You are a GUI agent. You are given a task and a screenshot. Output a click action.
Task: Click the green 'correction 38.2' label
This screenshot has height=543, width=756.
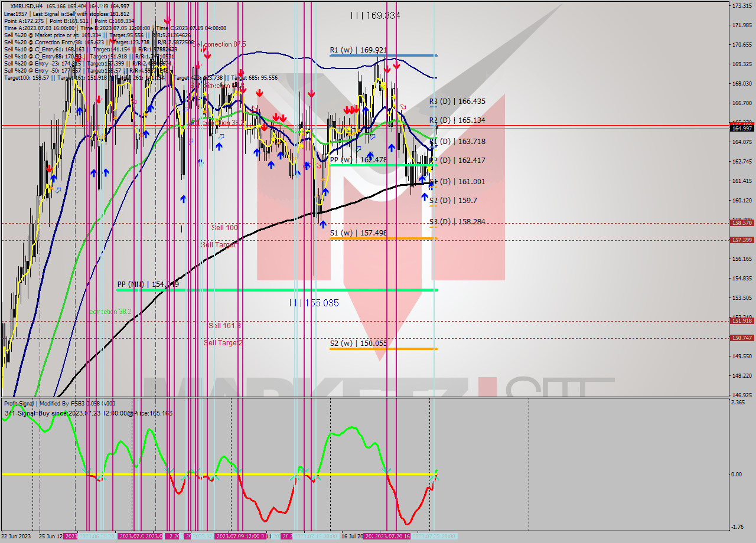[111, 312]
